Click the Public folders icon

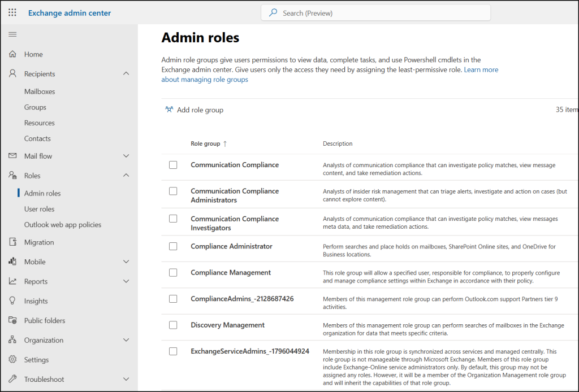(12, 320)
